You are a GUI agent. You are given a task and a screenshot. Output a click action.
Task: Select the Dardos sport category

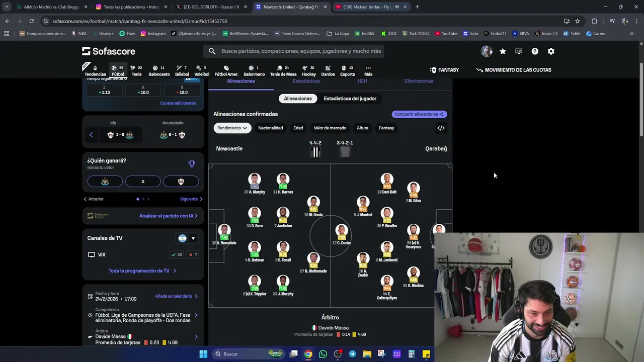(x=328, y=70)
